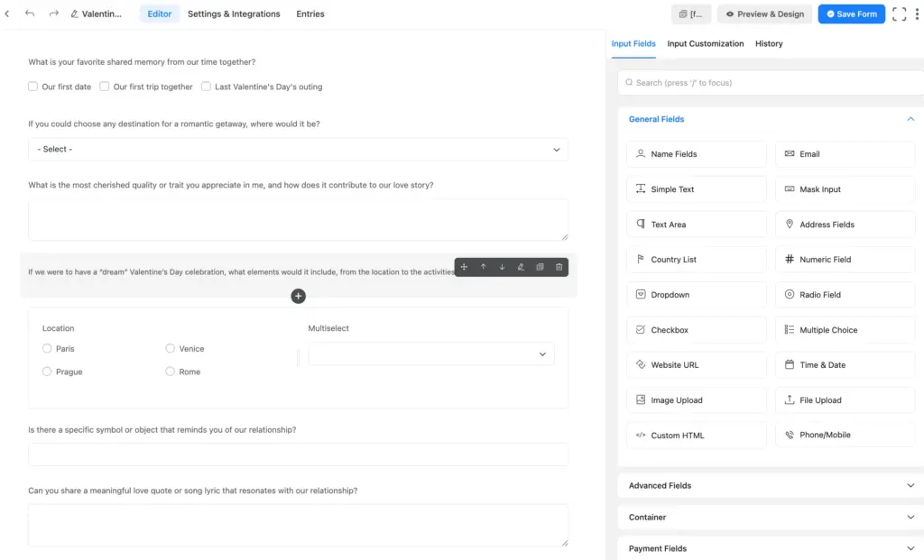The height and width of the screenshot is (560, 924).
Task: Open the pencil edit icon on the field toolbar
Action: click(x=521, y=267)
